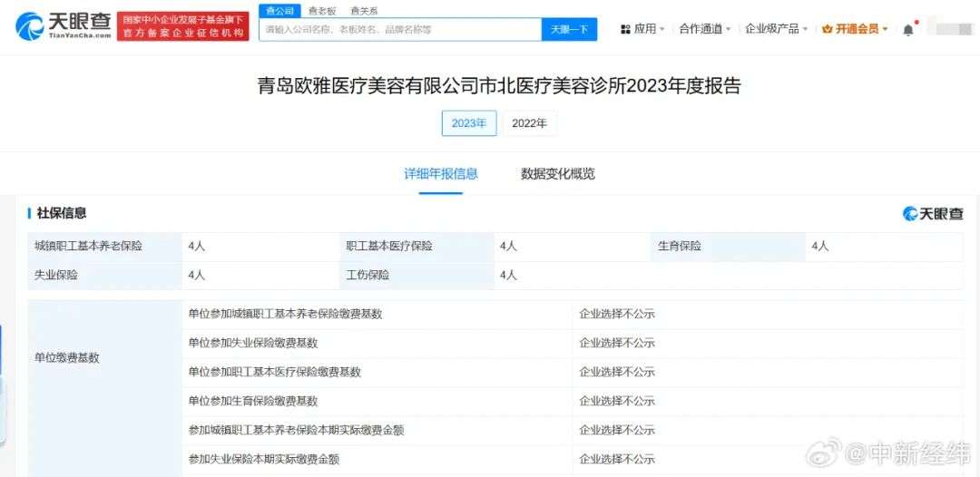Click the crown icon beside 开通会员
Viewport: 980px width, 477px height.
tap(828, 29)
